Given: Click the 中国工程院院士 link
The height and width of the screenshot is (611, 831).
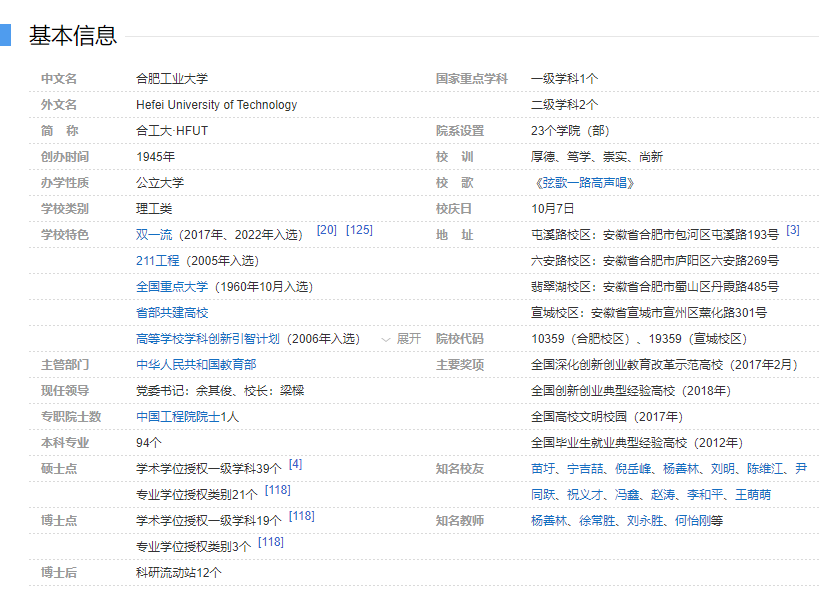Looking at the screenshot, I should point(178,417).
